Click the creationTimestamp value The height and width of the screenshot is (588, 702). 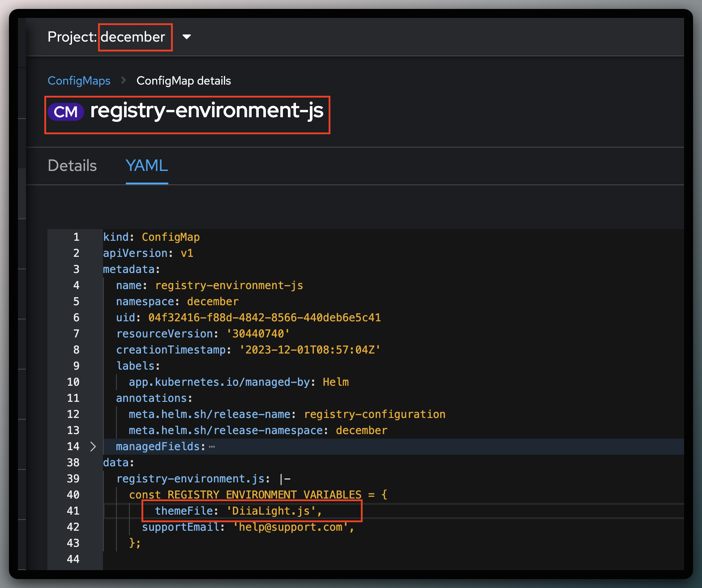(309, 350)
